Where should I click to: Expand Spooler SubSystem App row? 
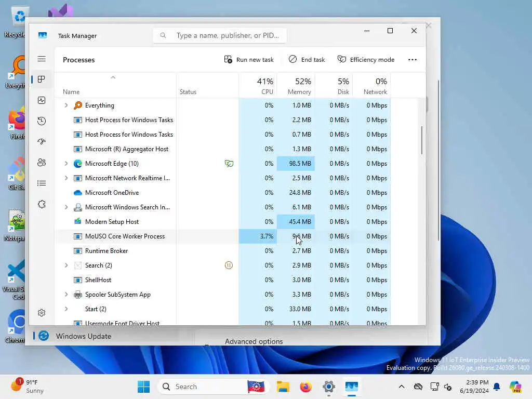(x=66, y=295)
